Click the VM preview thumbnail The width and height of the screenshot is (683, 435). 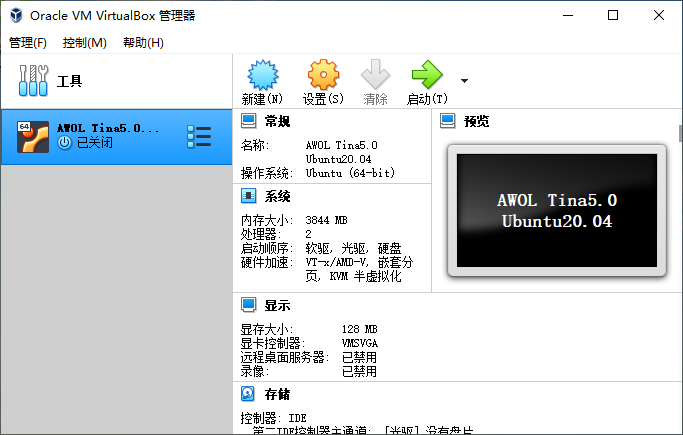click(557, 210)
